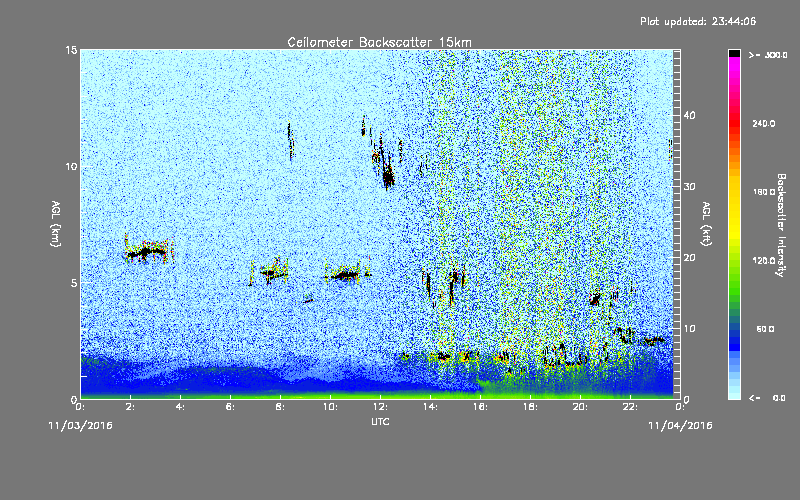
Task: Click the cloud echo near 6 km at 02:00–03:30 UTC
Action: point(148,251)
